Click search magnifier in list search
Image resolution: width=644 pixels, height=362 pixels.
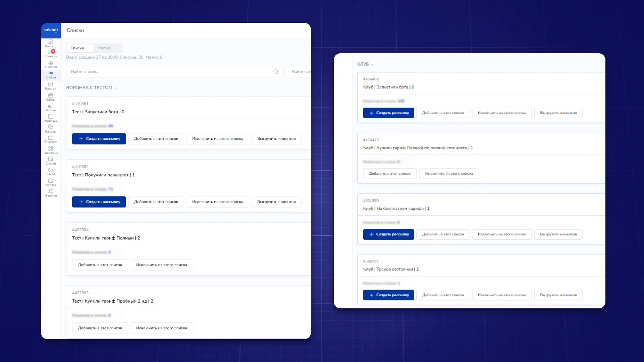tap(276, 72)
